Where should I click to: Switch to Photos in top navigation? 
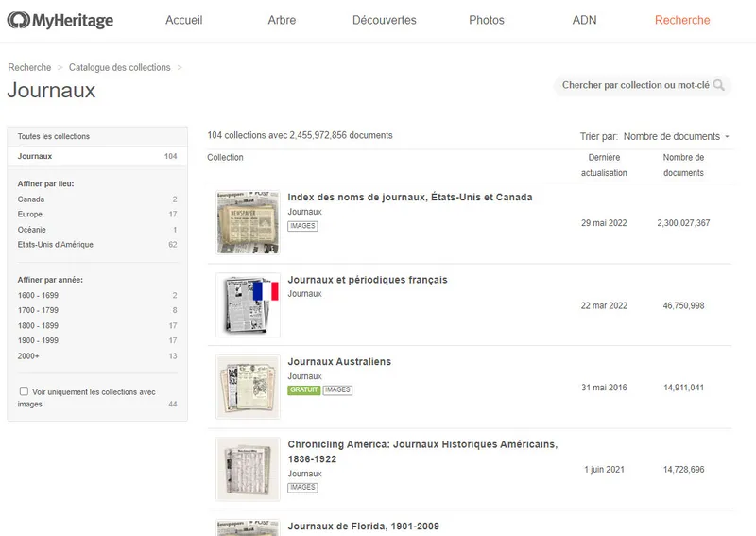[x=487, y=20]
